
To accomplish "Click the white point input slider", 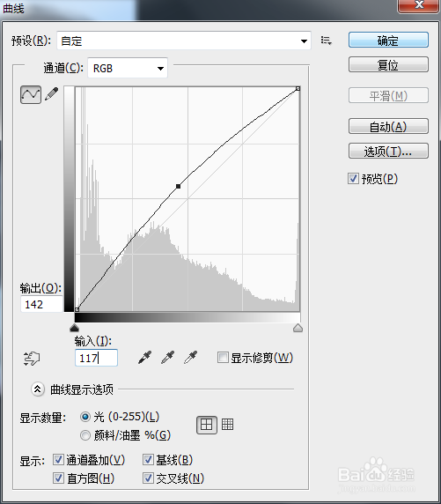I will [298, 328].
